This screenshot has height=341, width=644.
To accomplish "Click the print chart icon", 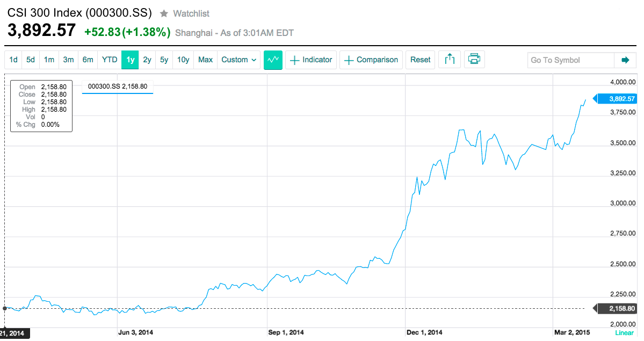I will point(474,60).
